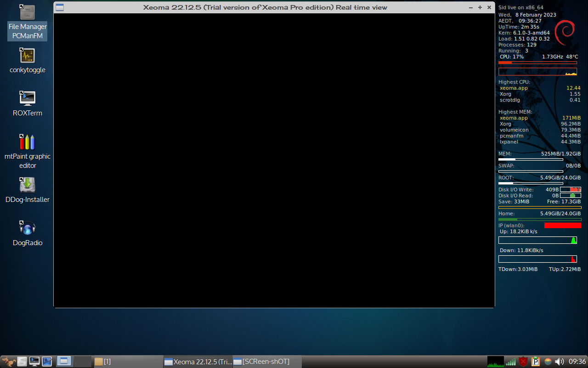588x368 pixels.
Task: Click the file cabinet launcher in the taskbar
Action: [x=22, y=362]
